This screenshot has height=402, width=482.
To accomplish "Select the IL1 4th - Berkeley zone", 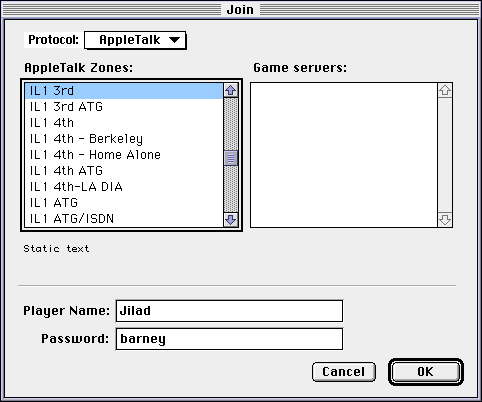I will click(x=124, y=139).
